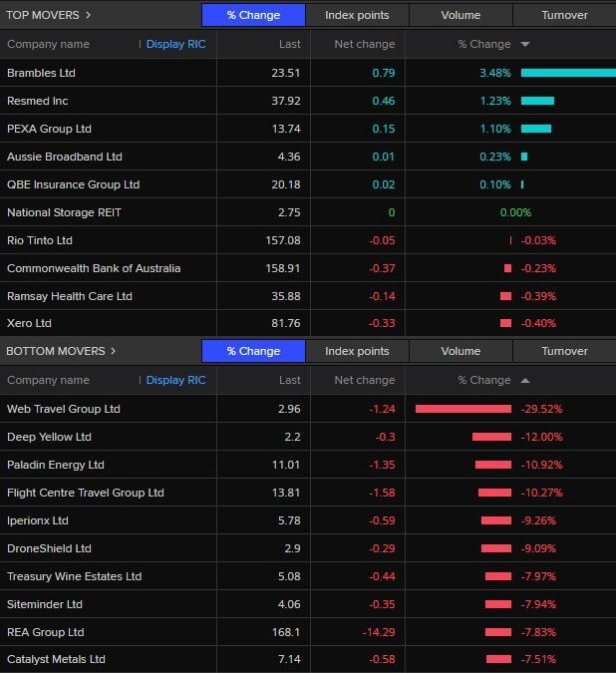The width and height of the screenshot is (616, 673).
Task: Sort Top Movers by Net change column
Action: tap(364, 45)
